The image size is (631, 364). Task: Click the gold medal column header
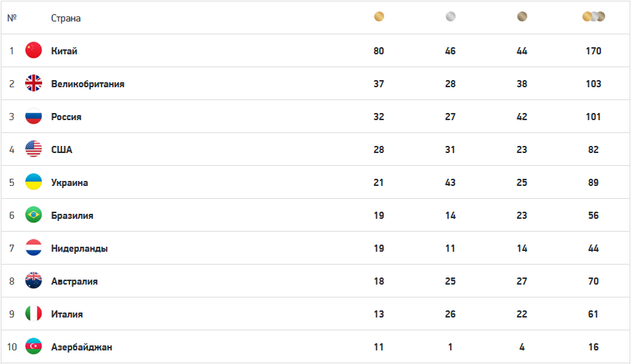(379, 17)
